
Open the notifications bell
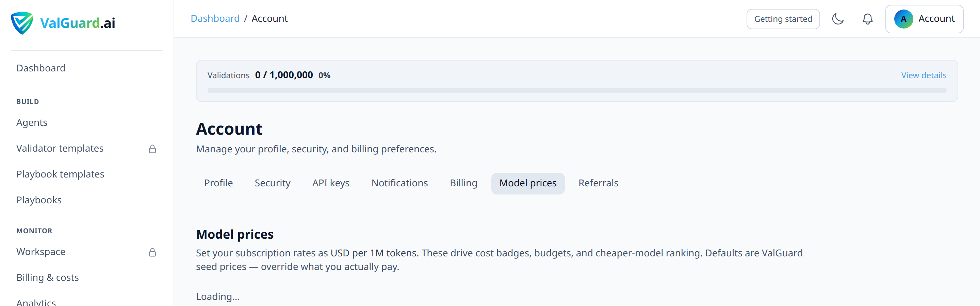tap(867, 19)
